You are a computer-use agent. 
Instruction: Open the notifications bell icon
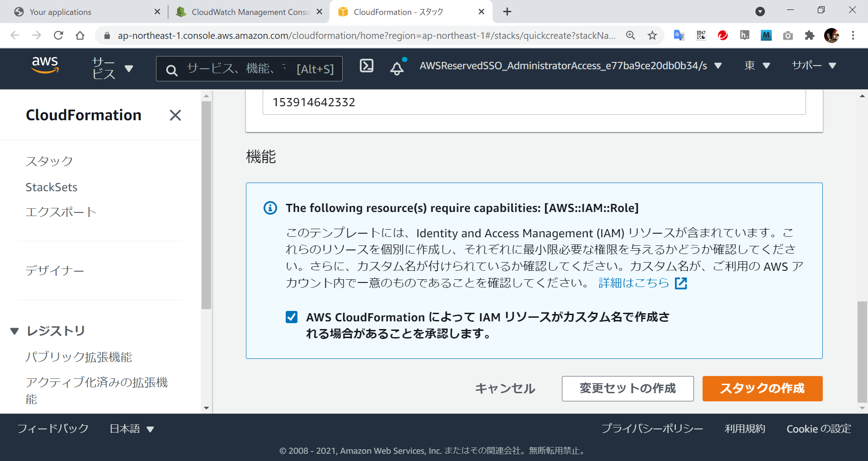397,68
